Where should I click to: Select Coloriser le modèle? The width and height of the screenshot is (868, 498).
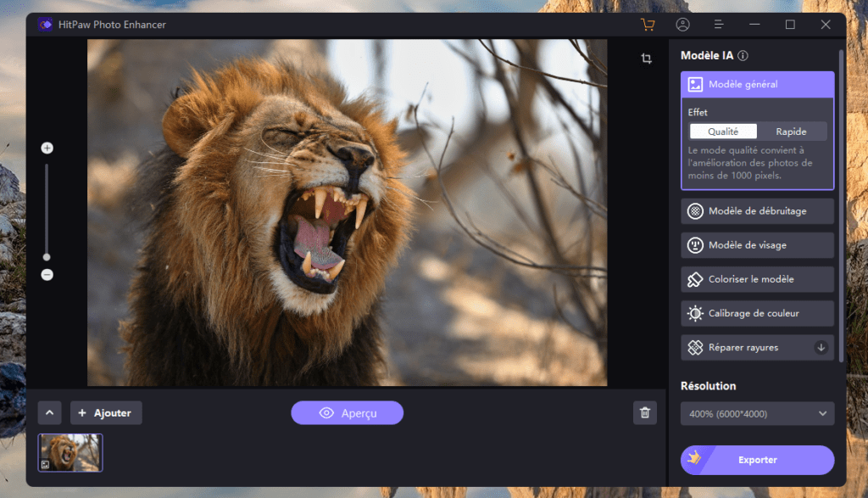coord(757,279)
